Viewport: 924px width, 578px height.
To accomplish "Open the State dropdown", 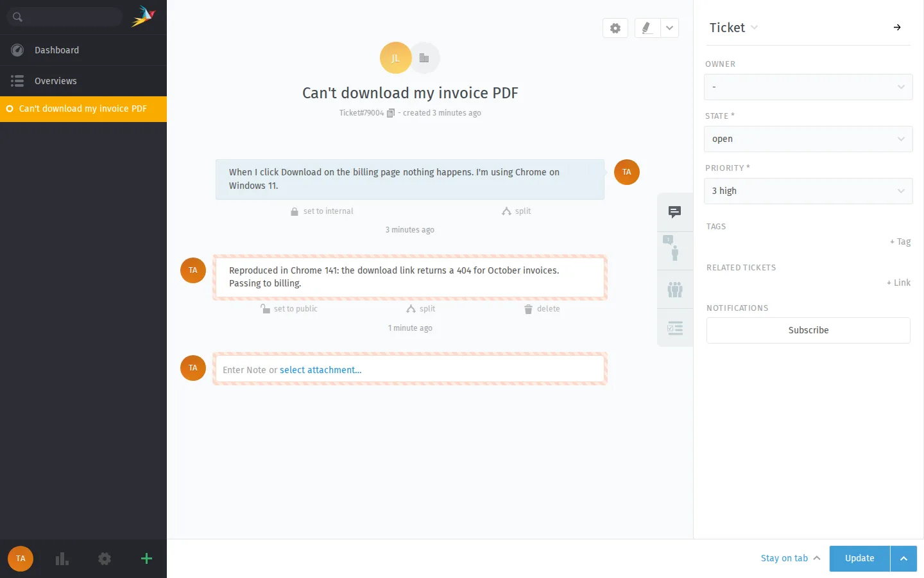I will [x=809, y=139].
